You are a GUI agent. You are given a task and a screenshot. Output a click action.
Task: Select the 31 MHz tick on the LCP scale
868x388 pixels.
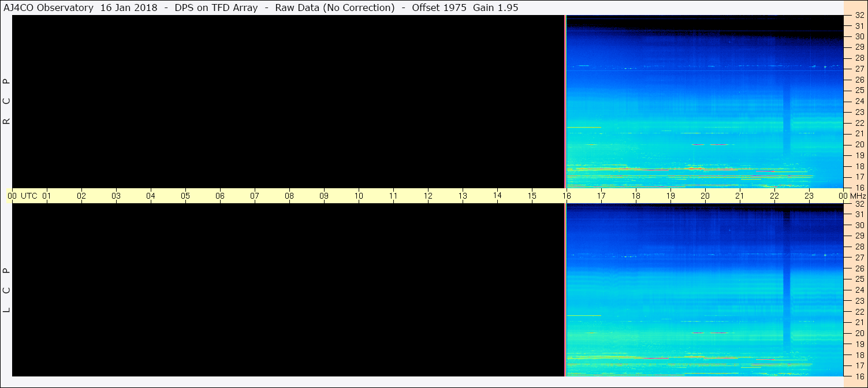859,214
